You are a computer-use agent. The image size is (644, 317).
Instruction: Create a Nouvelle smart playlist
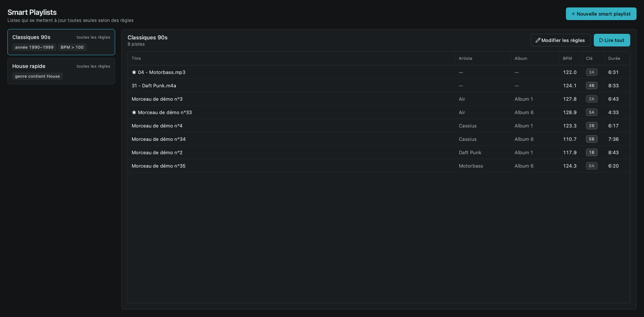pyautogui.click(x=601, y=14)
